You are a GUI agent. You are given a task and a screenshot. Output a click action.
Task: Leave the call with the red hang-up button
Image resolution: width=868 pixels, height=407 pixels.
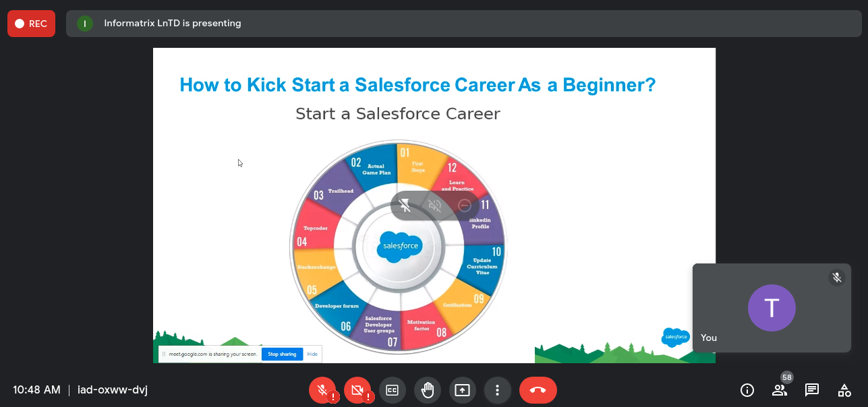(538, 389)
